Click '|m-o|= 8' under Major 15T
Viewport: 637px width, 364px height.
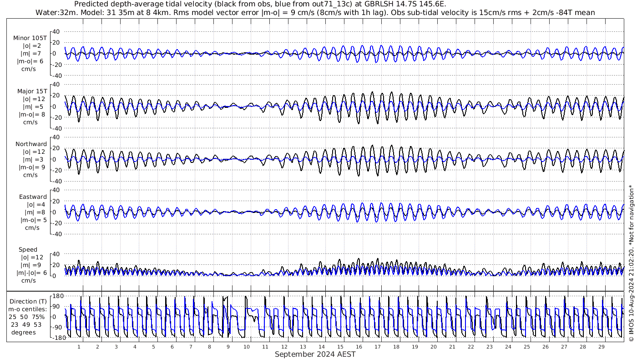point(32,115)
